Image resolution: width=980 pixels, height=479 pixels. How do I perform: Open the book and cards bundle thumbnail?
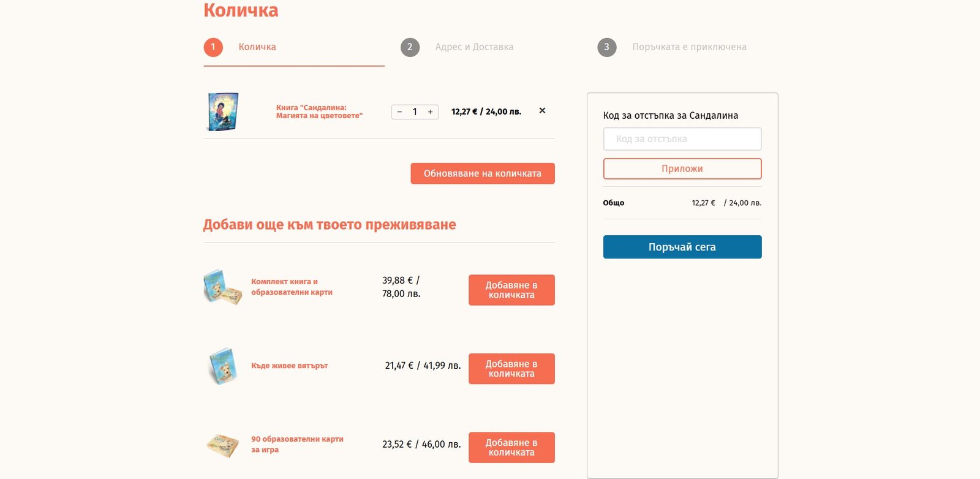[x=222, y=287]
